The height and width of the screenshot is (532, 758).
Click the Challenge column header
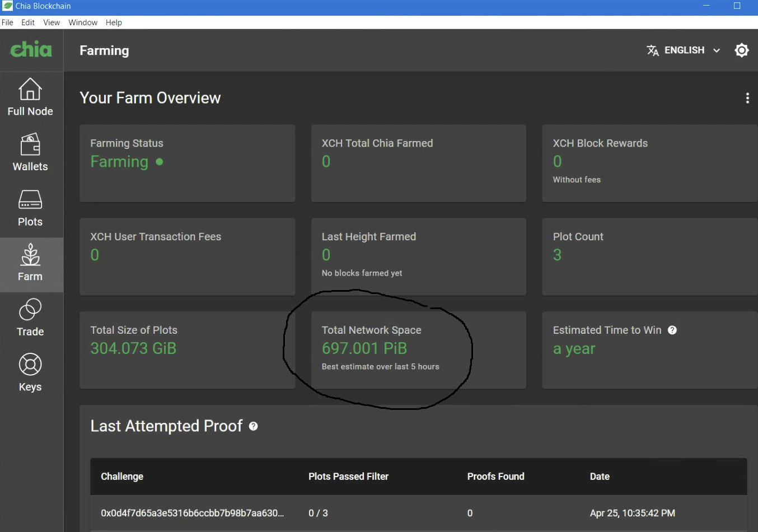[x=122, y=477]
